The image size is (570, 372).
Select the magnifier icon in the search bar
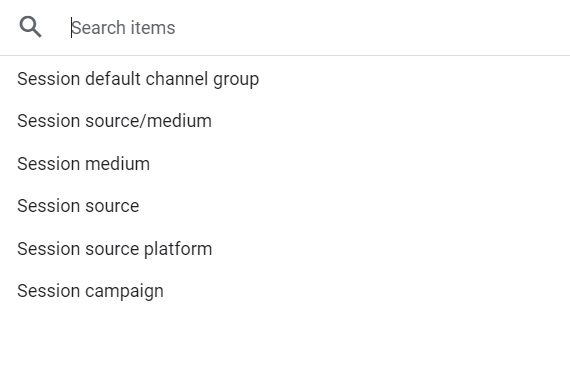[x=31, y=27]
